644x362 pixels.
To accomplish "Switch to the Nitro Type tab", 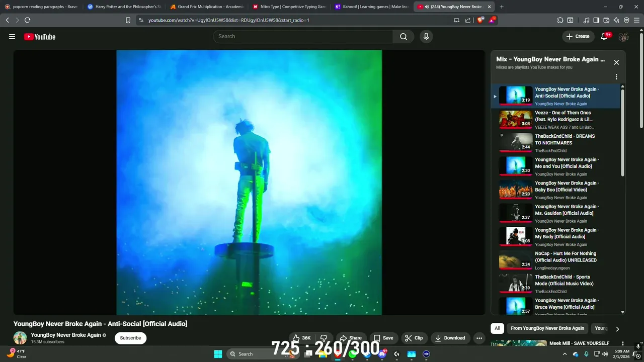I will click(x=289, y=7).
